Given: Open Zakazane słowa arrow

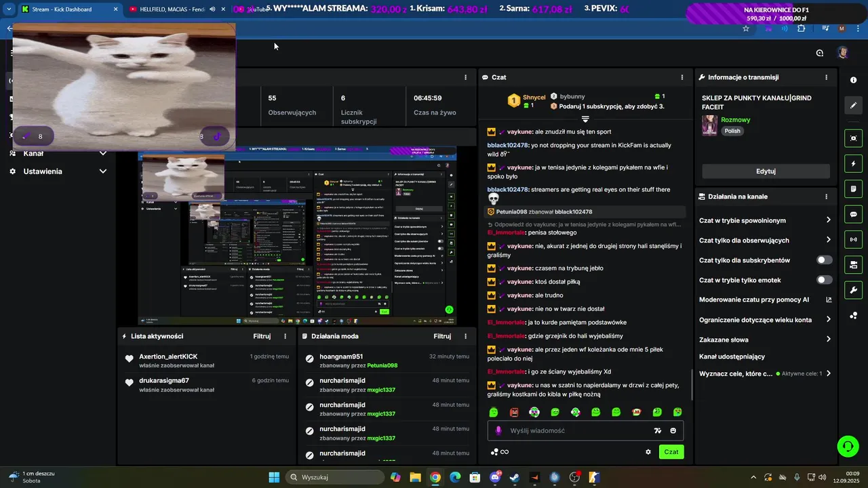Looking at the screenshot, I should (829, 340).
